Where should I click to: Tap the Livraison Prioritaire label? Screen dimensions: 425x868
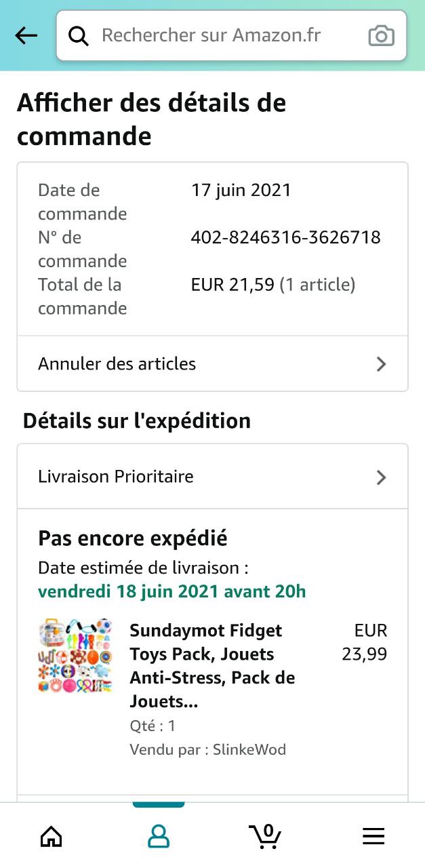[116, 477]
